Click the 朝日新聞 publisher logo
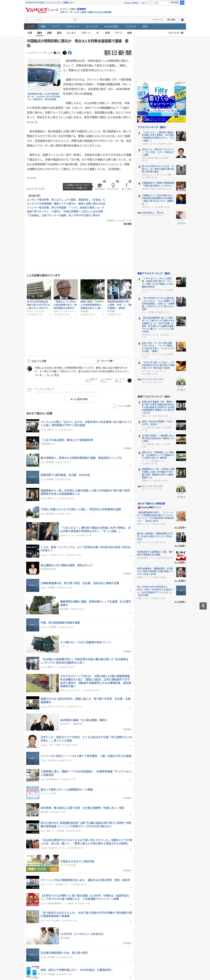210x980 pixels. coord(118,53)
